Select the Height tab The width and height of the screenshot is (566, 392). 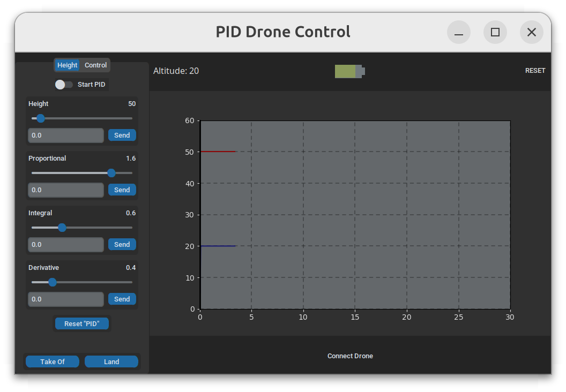[x=68, y=65]
